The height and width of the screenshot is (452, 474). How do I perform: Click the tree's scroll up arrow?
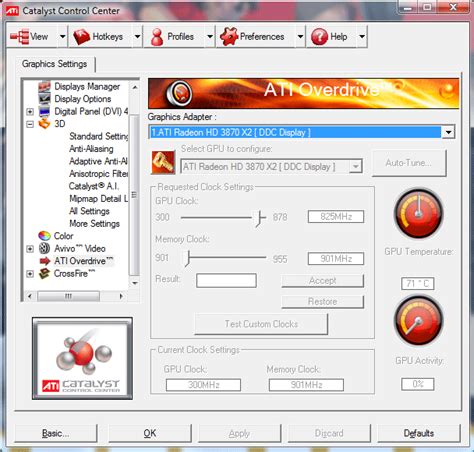tap(135, 87)
